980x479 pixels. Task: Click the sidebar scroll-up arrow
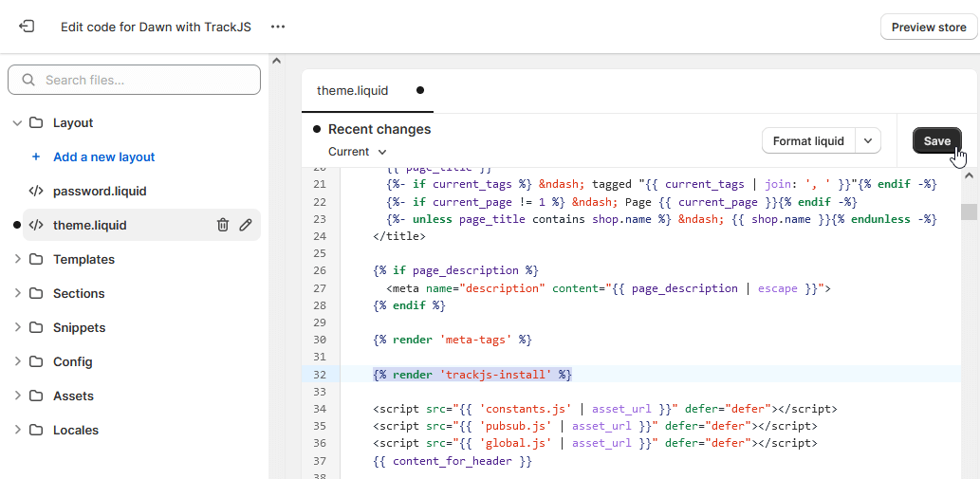[277, 62]
